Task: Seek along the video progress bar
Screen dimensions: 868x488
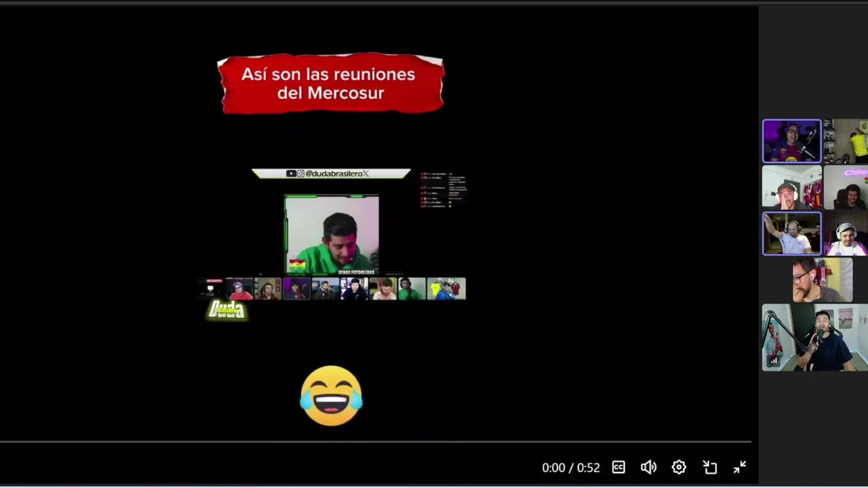Action: pyautogui.click(x=375, y=442)
